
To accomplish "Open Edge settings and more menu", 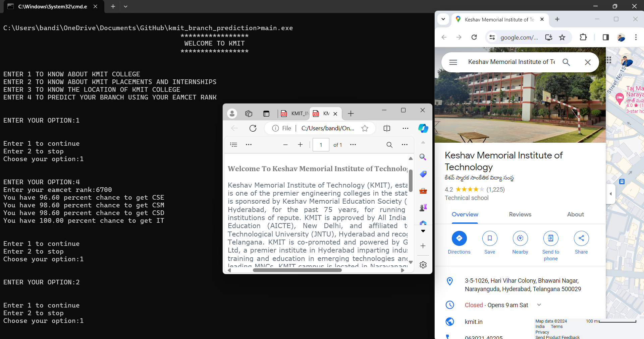I will pos(406,128).
